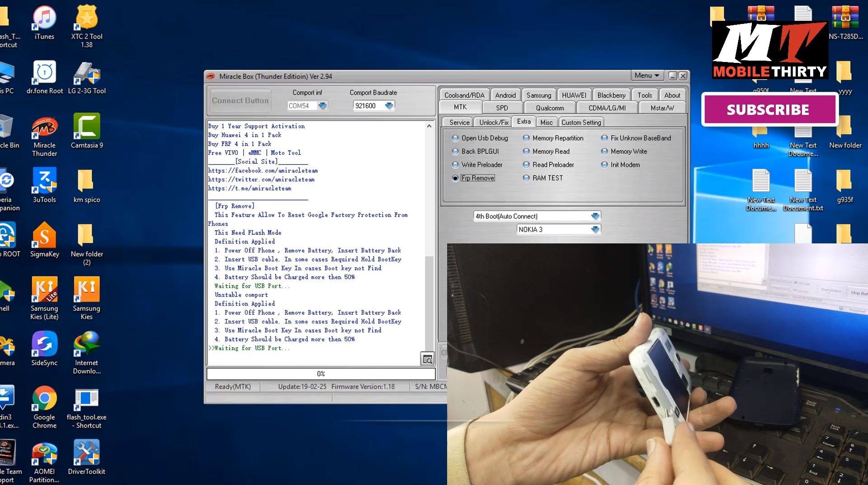Open g935f folder on desktop
Image resolution: width=868 pixels, height=485 pixels.
(845, 186)
